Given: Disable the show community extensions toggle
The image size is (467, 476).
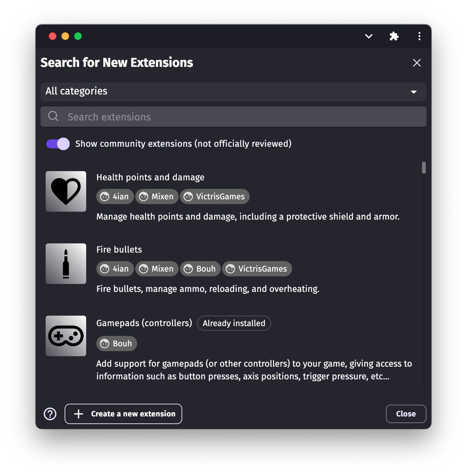Looking at the screenshot, I should point(58,144).
